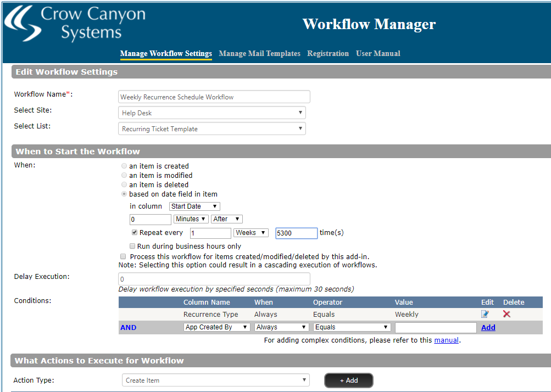Uncheck the 'Repeat every' checkbox
The height and width of the screenshot is (392, 551).
pos(134,233)
